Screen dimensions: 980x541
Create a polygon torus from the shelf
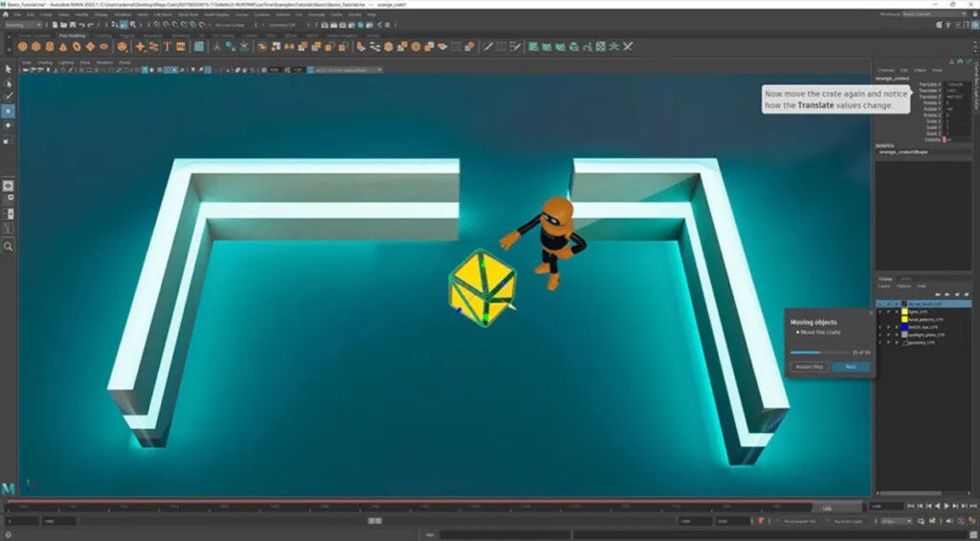pyautogui.click(x=77, y=46)
